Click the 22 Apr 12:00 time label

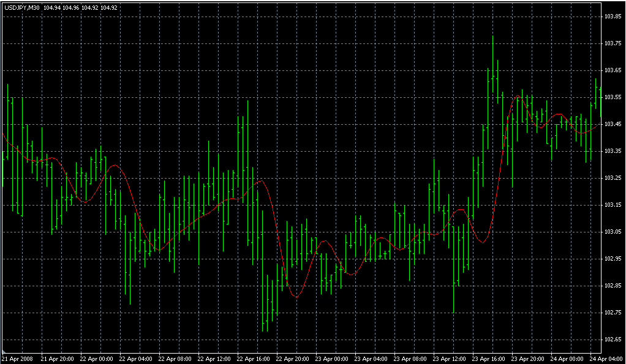(213, 358)
